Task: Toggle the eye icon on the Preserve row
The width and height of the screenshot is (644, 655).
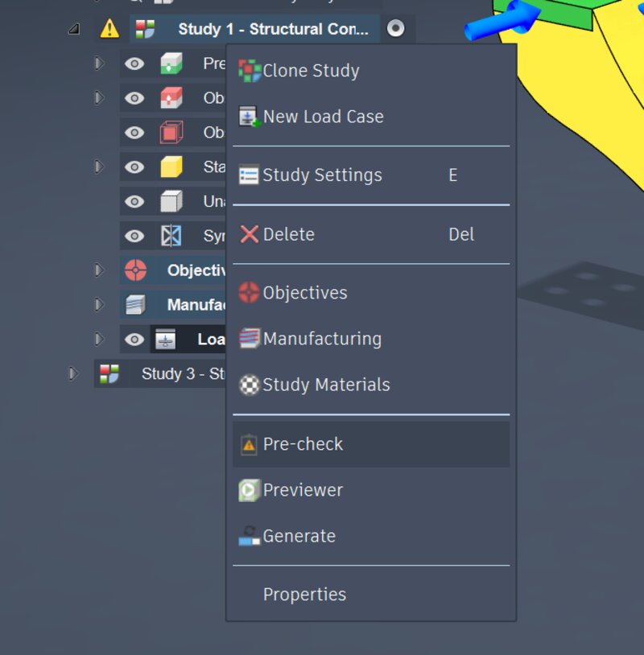Action: click(x=134, y=64)
